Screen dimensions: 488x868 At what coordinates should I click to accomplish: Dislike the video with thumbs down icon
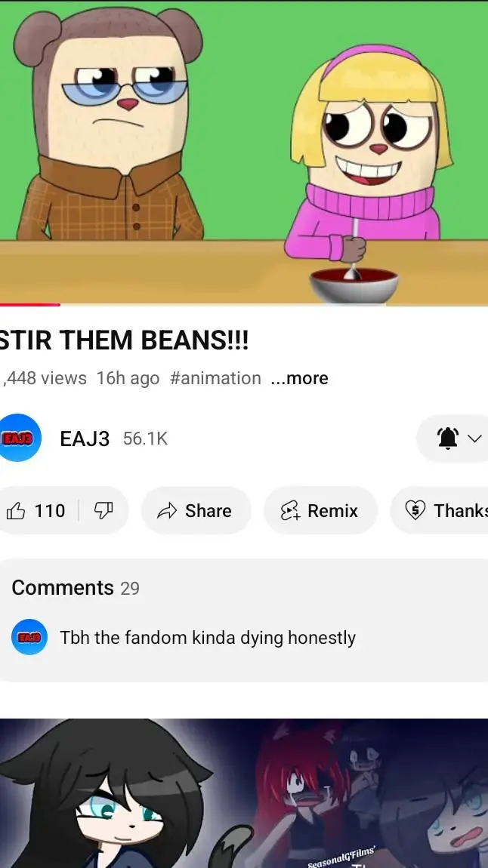click(x=103, y=511)
